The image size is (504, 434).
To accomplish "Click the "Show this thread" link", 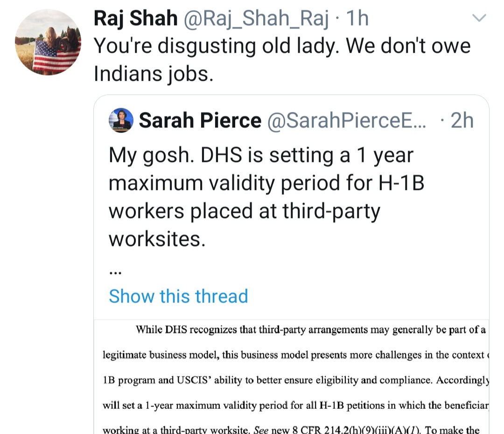I will 178,296.
